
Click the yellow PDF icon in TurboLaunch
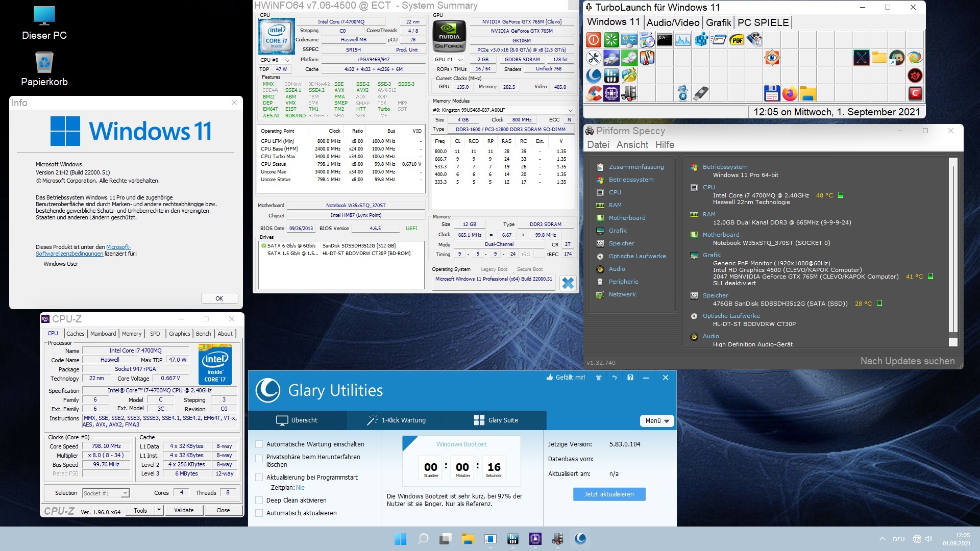(737, 40)
